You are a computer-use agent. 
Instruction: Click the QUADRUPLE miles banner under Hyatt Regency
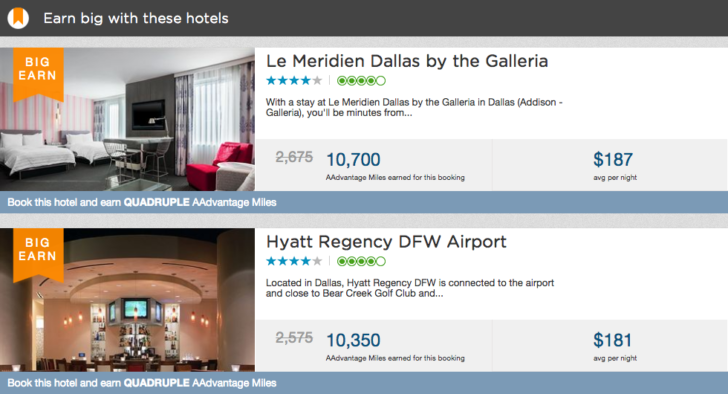364,383
